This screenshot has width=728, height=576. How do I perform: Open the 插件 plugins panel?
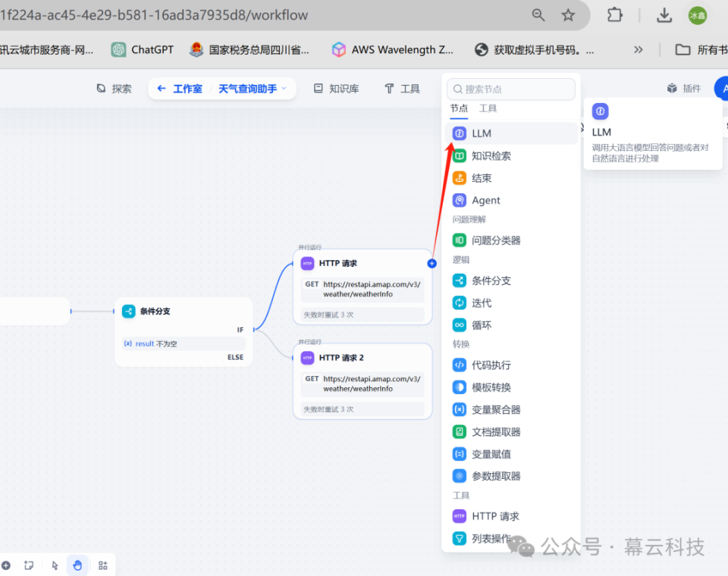(683, 88)
